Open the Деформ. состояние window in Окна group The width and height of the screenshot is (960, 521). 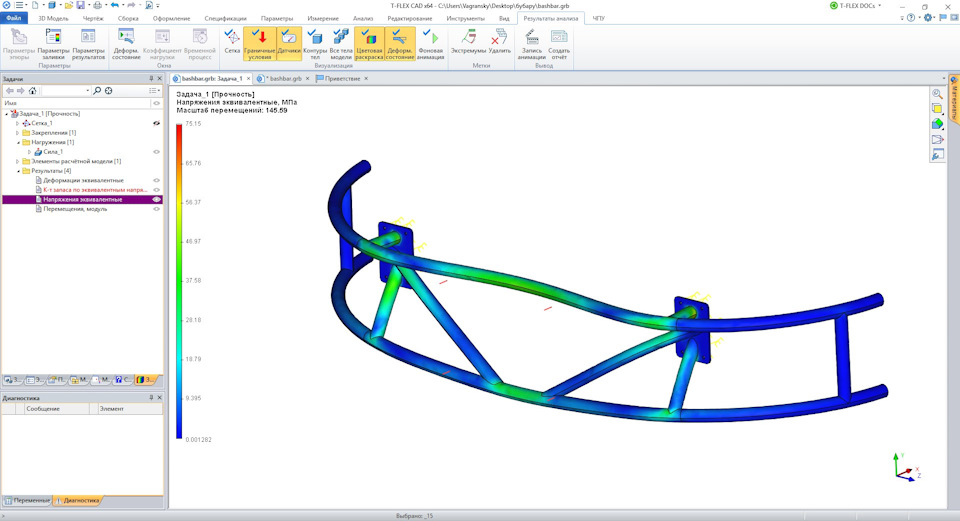click(126, 44)
